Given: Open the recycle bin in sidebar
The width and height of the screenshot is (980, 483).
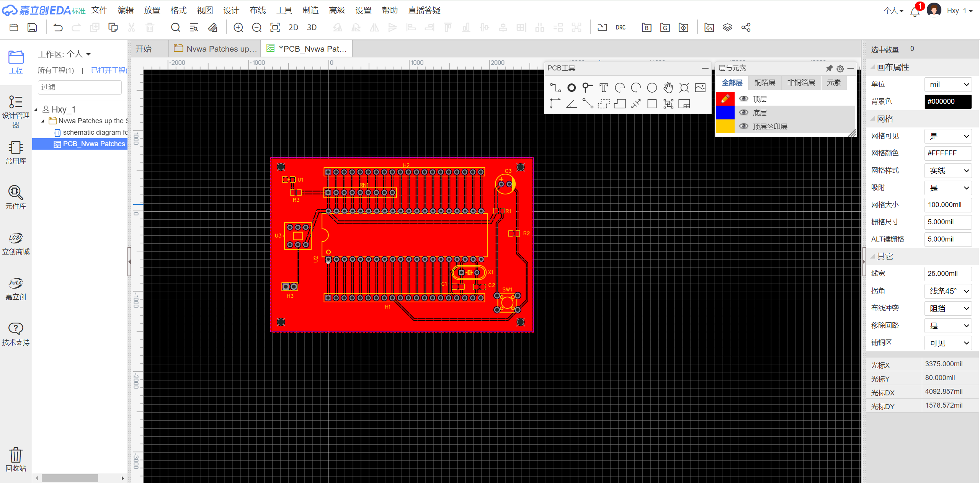Looking at the screenshot, I should pyautogui.click(x=16, y=459).
